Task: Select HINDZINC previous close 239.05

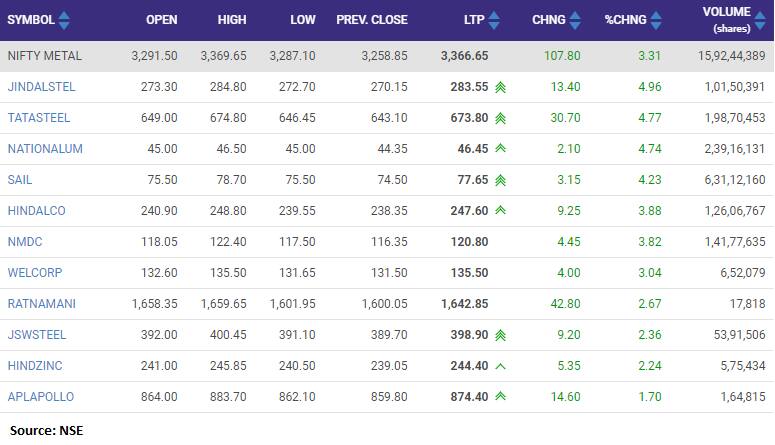Action: click(389, 366)
